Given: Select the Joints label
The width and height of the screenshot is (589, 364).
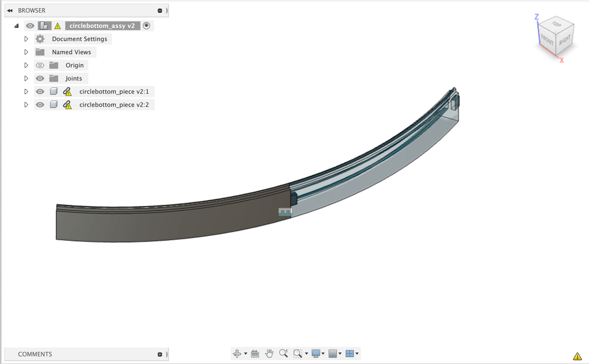Looking at the screenshot, I should click(74, 78).
